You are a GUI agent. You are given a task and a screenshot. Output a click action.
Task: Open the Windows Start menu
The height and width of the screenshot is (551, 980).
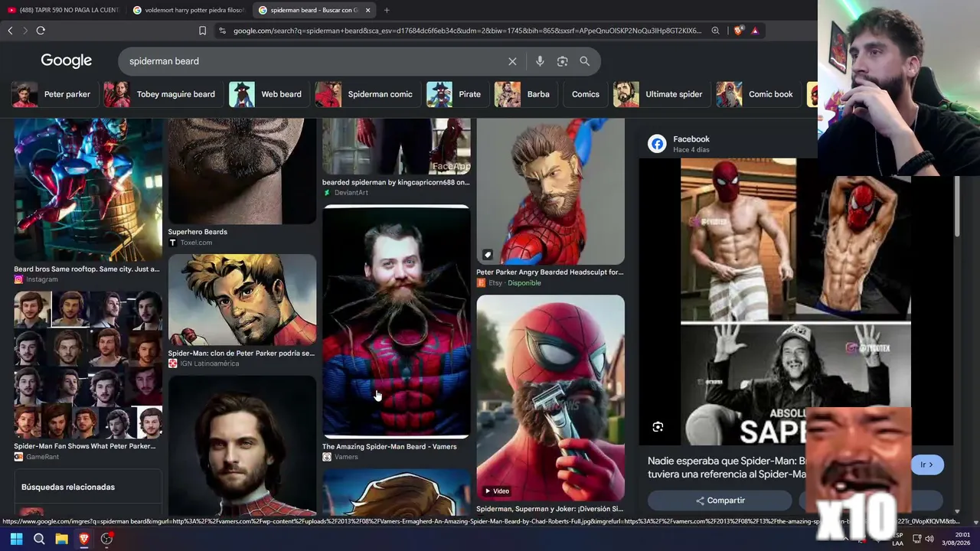click(16, 539)
